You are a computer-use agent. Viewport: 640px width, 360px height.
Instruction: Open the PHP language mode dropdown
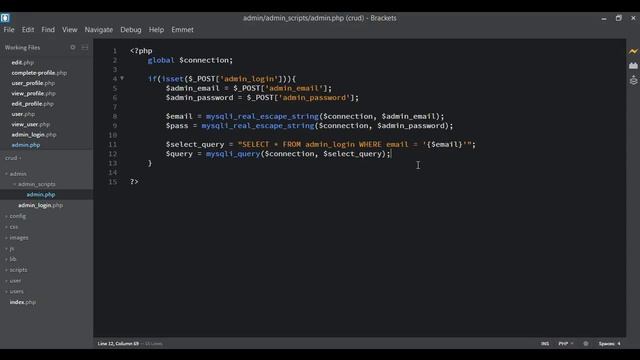point(566,344)
